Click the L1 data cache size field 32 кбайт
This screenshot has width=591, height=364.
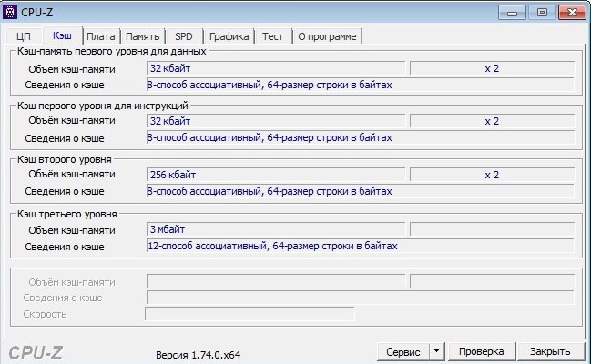click(x=276, y=68)
